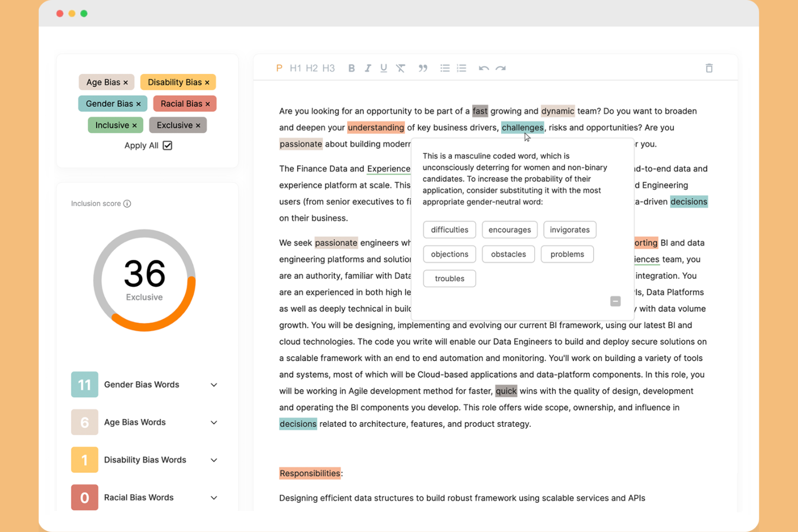
Task: Replace with 'encourages' suggestion
Action: [510, 230]
